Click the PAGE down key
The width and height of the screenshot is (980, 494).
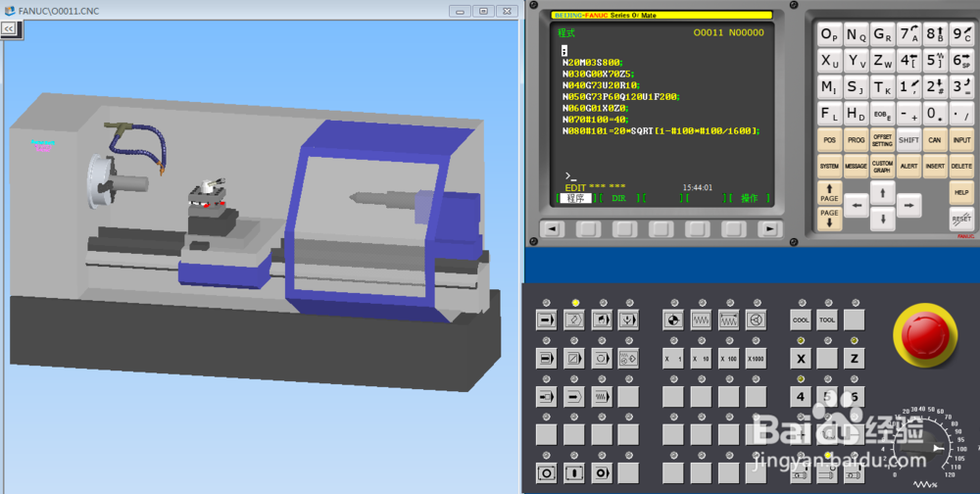click(829, 219)
